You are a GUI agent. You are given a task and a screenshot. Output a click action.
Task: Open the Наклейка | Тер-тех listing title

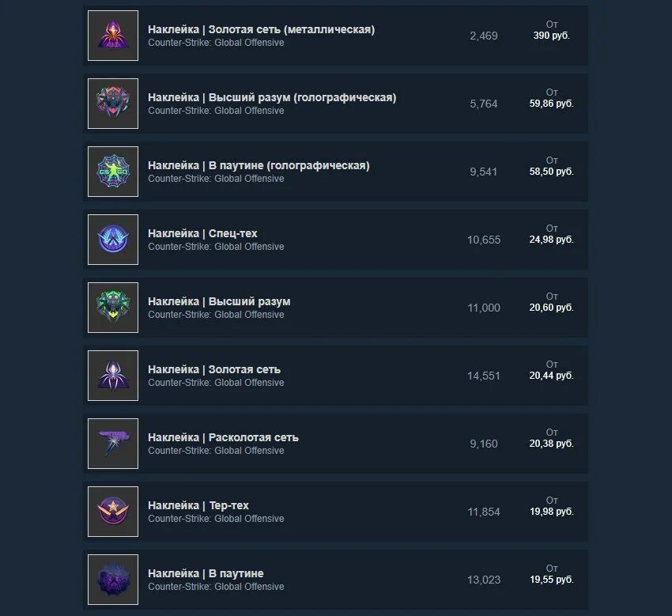pos(198,506)
